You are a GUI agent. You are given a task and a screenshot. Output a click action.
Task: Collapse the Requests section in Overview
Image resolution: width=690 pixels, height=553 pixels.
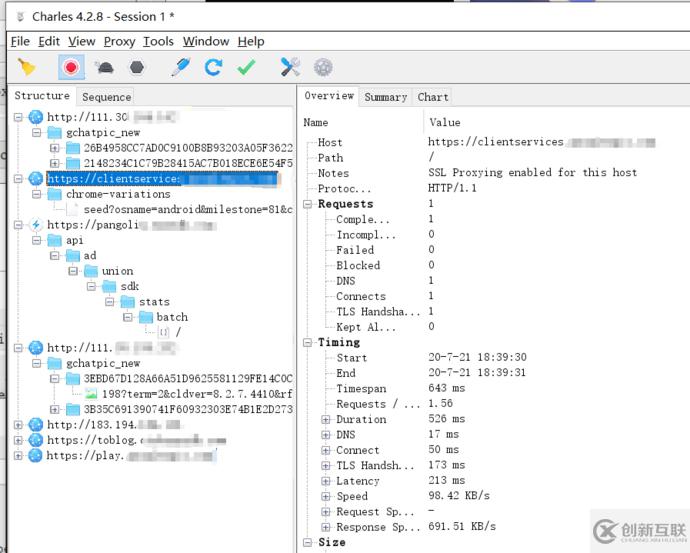click(x=308, y=204)
